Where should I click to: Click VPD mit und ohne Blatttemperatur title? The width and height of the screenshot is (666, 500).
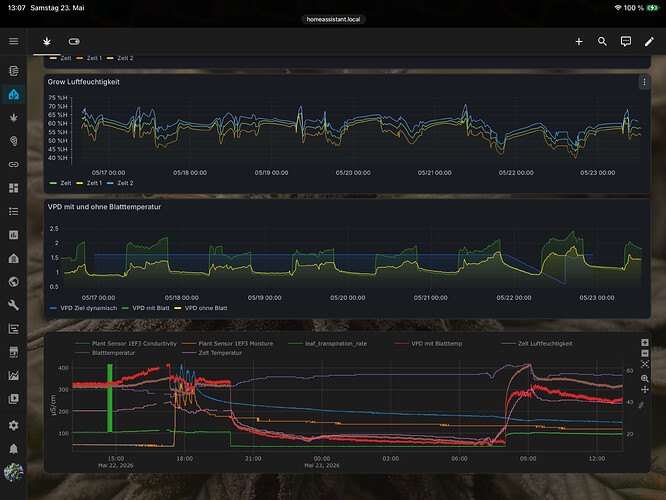[104, 207]
